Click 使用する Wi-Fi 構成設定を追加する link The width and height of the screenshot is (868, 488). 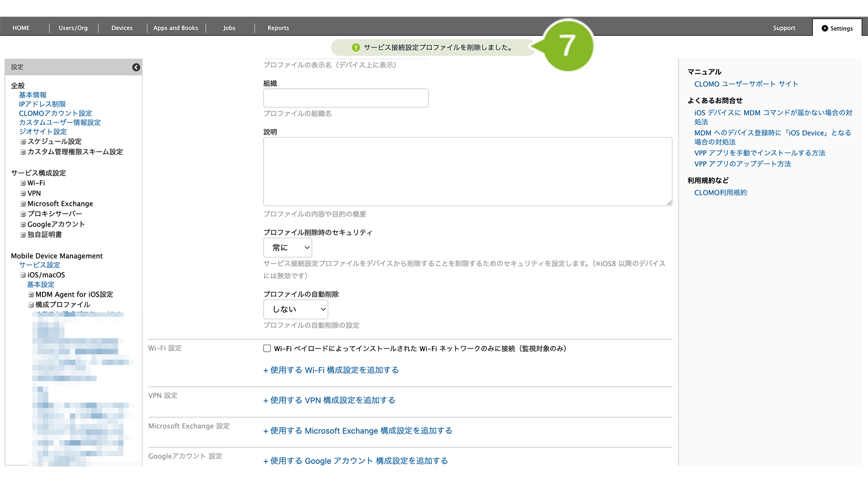[x=331, y=370]
